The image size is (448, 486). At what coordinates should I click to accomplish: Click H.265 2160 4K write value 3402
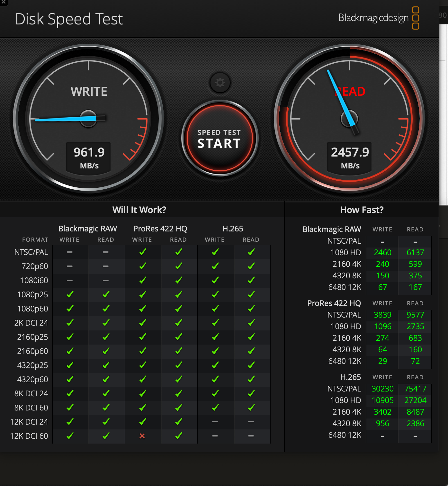pos(382,412)
